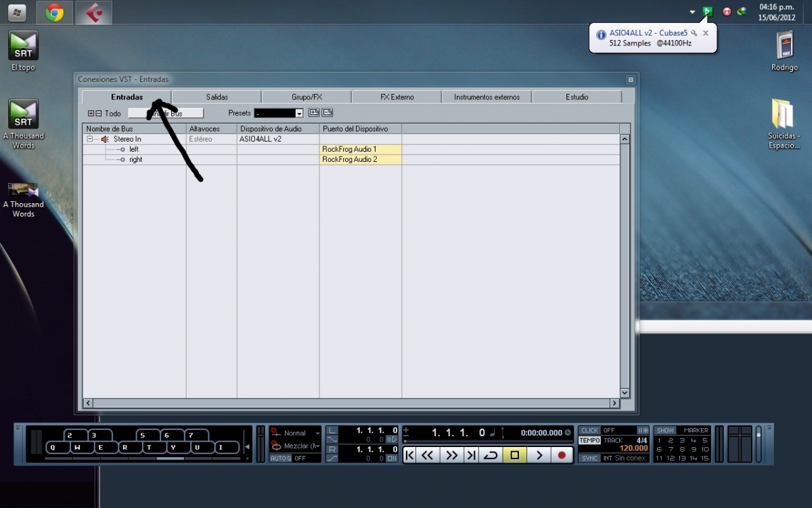Select the right channel row

[x=351, y=159]
